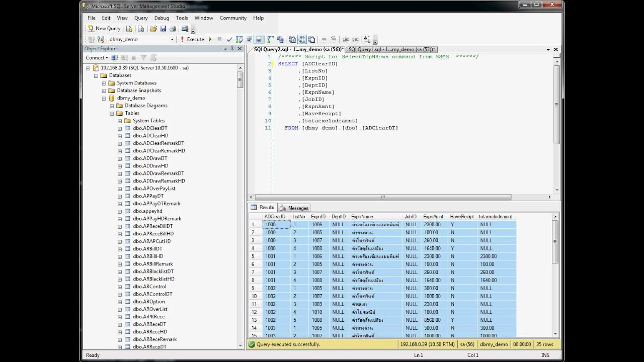Screen dimensions: 644x362
Task: Open the Debug menu
Action: click(162, 18)
